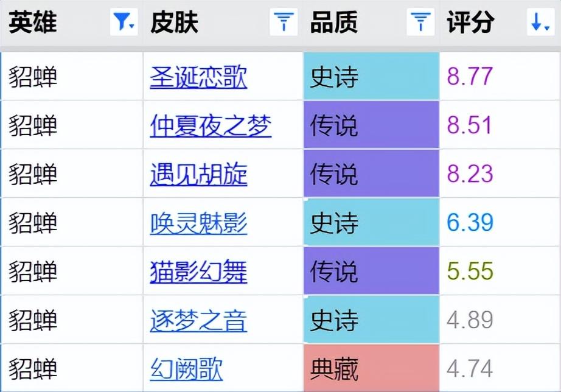561x392 pixels.
Task: Select the 史诗 cell for 圣诞恋歌
Action: click(x=371, y=76)
